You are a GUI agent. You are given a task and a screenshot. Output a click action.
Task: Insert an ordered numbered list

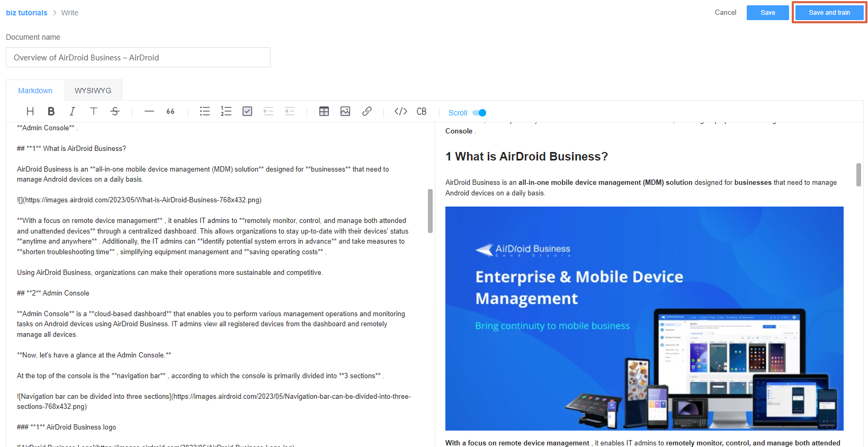(226, 111)
